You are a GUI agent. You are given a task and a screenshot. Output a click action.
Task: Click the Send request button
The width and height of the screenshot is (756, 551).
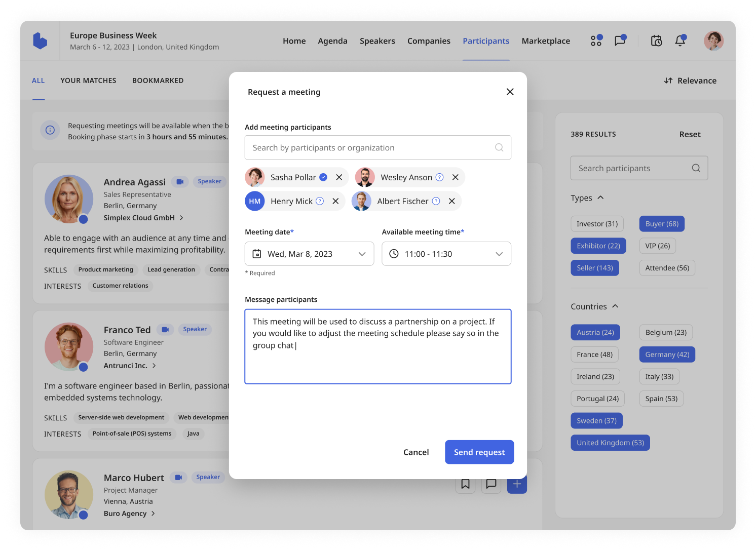tap(479, 452)
